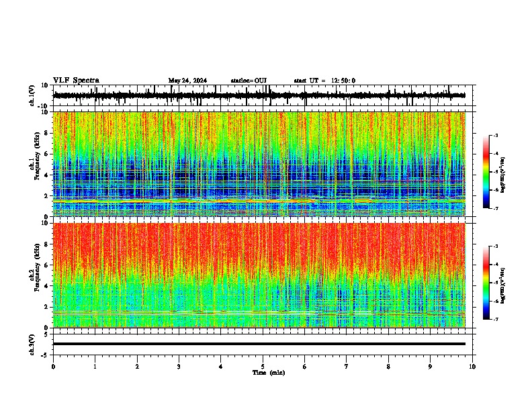Click time axis tick label "8"
532x411 pixels.
pyautogui.click(x=388, y=367)
